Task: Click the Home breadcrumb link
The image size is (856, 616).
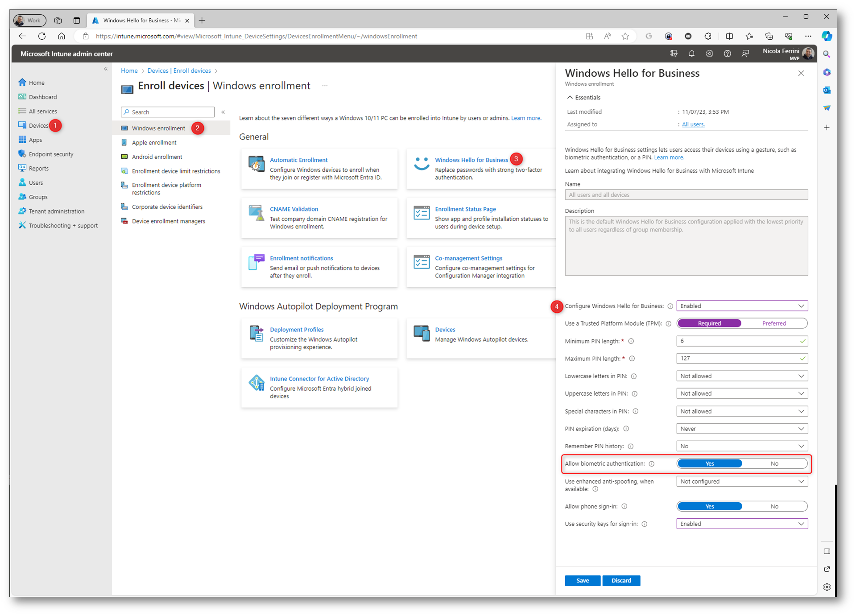Action: 129,70
